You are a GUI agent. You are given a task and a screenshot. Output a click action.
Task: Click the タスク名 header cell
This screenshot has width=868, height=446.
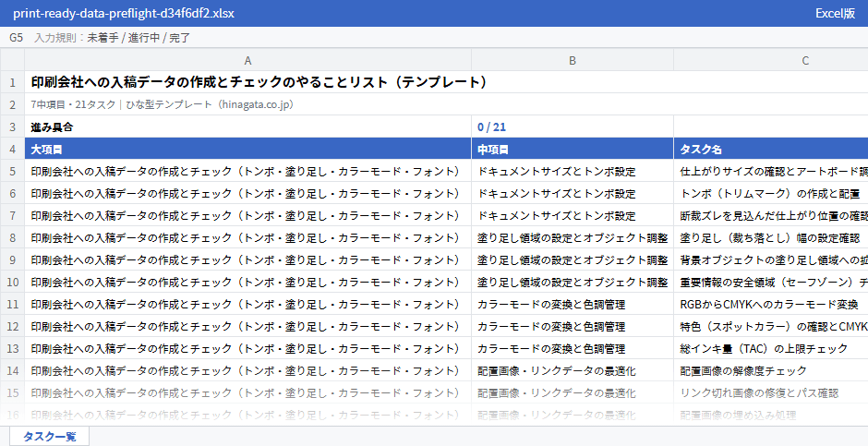click(x=770, y=149)
